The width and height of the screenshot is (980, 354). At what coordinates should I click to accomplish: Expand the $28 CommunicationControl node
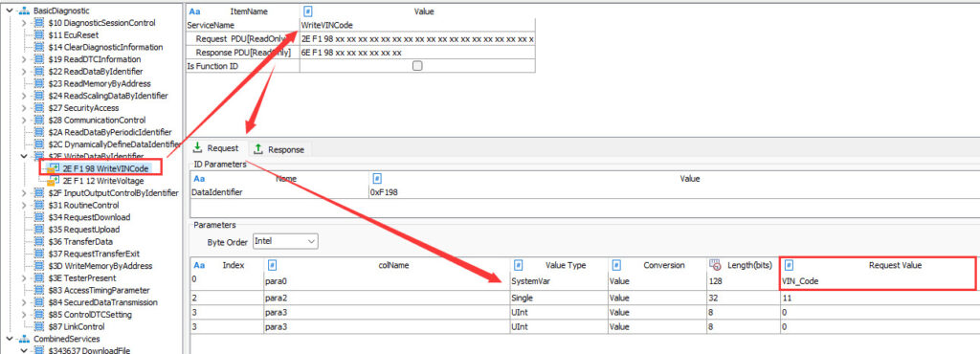24,120
